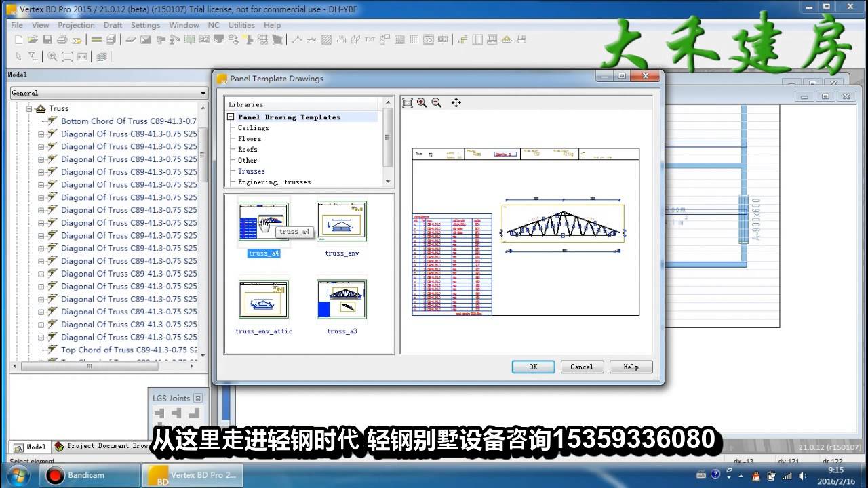The image size is (868, 488).
Task: Click Zoom In magnifier in the preview pane
Action: point(422,103)
